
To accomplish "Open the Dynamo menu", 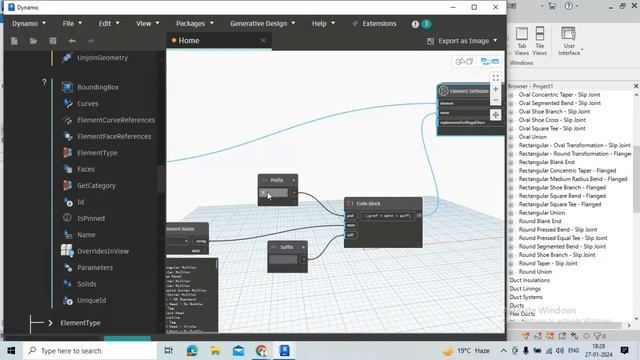I will click(29, 24).
